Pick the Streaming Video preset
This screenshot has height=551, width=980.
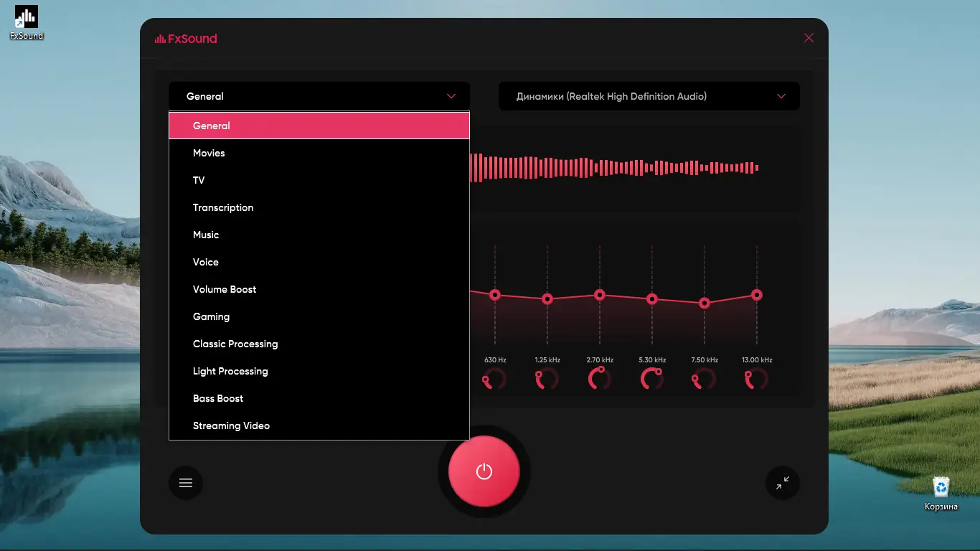click(319, 425)
